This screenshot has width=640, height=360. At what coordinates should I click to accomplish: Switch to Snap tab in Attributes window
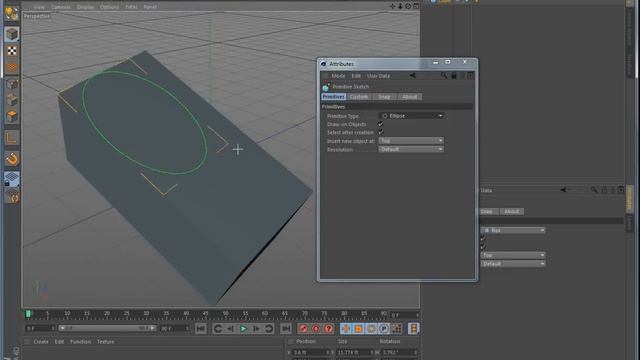point(384,97)
